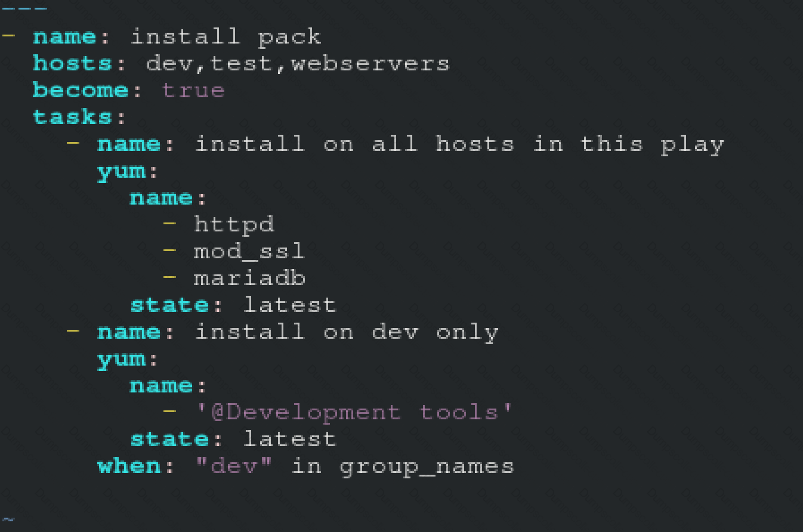Click the '@Development tools' quoted string

pos(354,413)
